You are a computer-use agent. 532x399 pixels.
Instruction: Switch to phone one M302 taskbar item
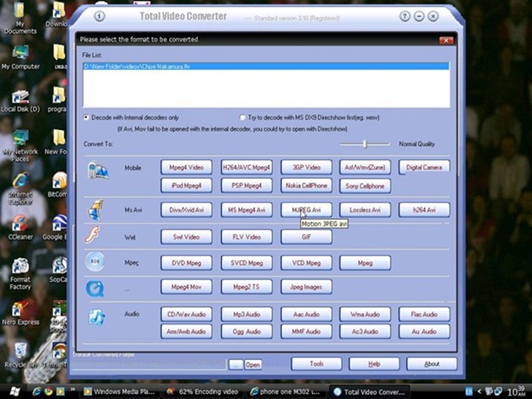tap(285, 391)
